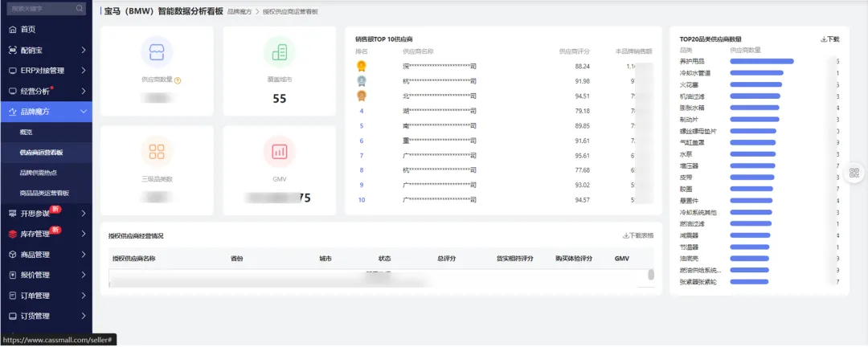Click the 配销宝 sidebar icon
Image resolution: width=868 pixels, height=347 pixels.
(13, 50)
